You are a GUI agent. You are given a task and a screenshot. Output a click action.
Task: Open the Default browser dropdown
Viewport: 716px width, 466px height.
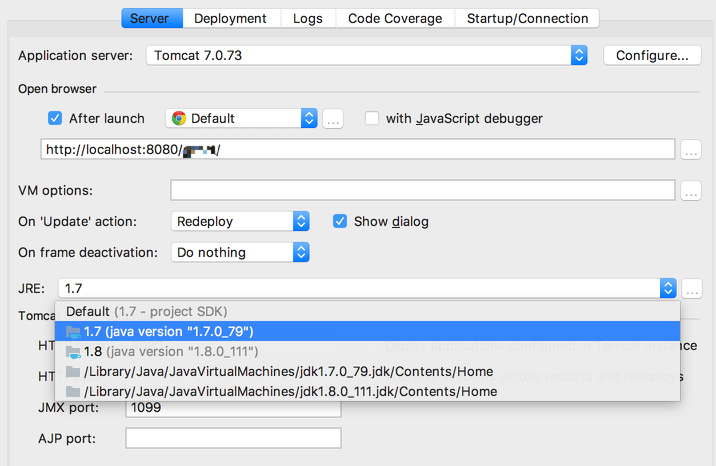point(241,118)
